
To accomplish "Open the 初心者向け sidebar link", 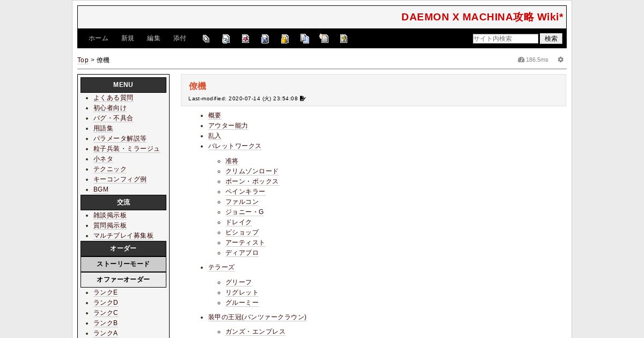I will pos(110,108).
